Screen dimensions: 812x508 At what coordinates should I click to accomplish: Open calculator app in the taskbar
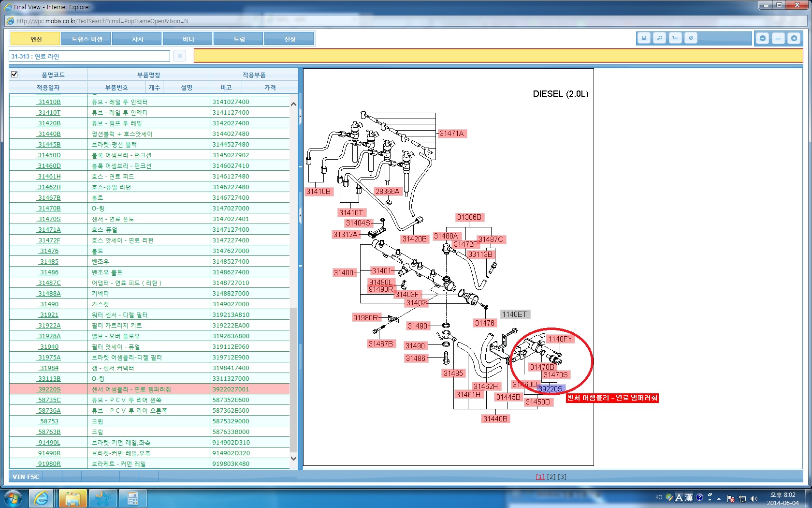[x=132, y=498]
